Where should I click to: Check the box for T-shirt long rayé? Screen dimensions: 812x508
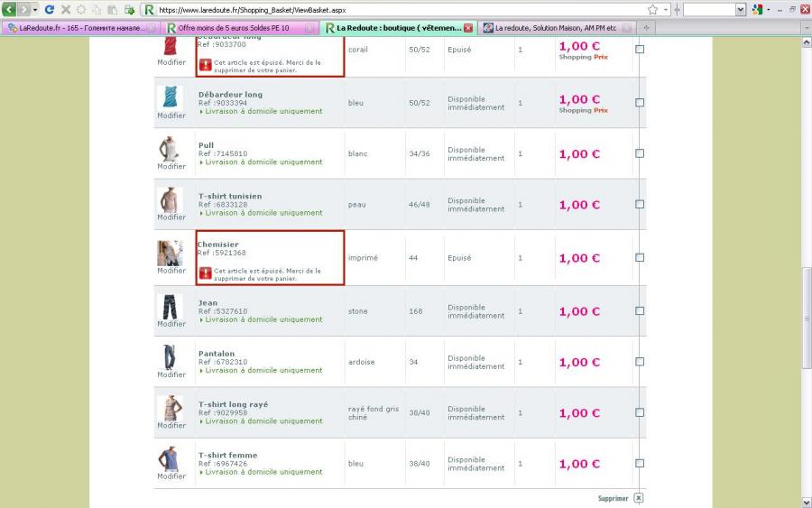click(640, 412)
